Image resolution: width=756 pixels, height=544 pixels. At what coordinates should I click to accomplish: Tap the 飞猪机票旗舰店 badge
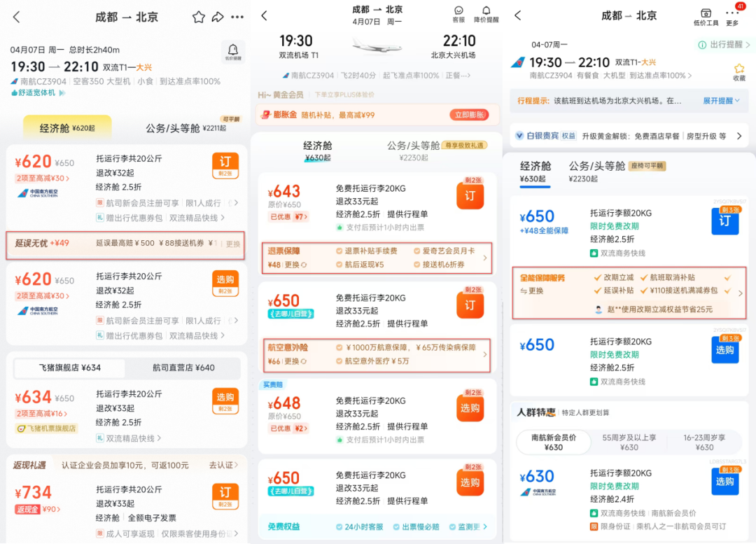tap(46, 428)
